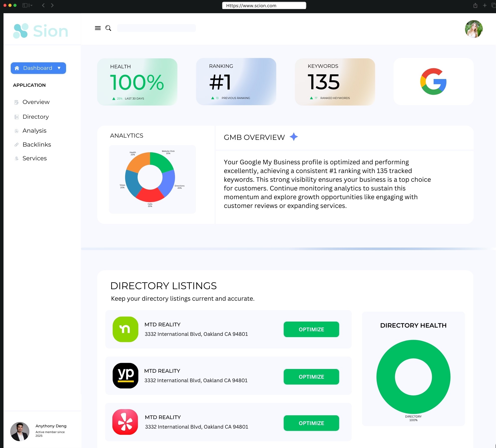
Task: Expand the Dashboard dropdown arrow
Action: pyautogui.click(x=59, y=68)
